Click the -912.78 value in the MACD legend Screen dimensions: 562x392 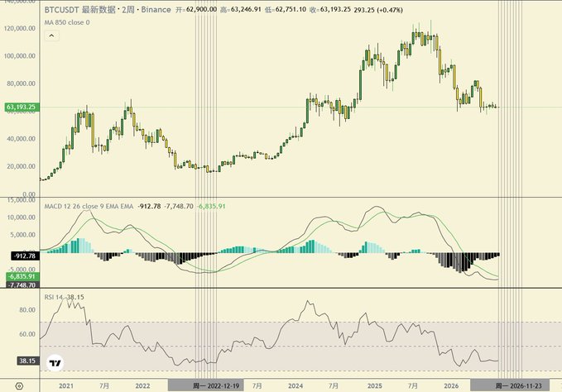[149, 206]
